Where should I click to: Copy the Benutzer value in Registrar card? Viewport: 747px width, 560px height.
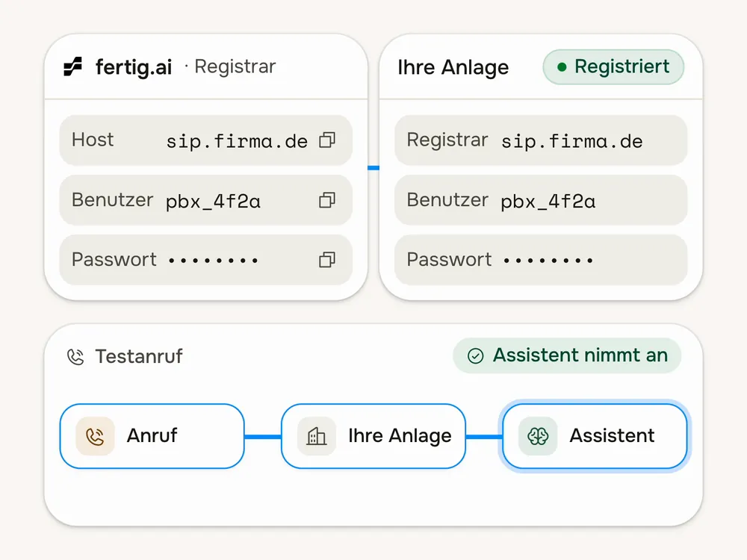point(327,200)
